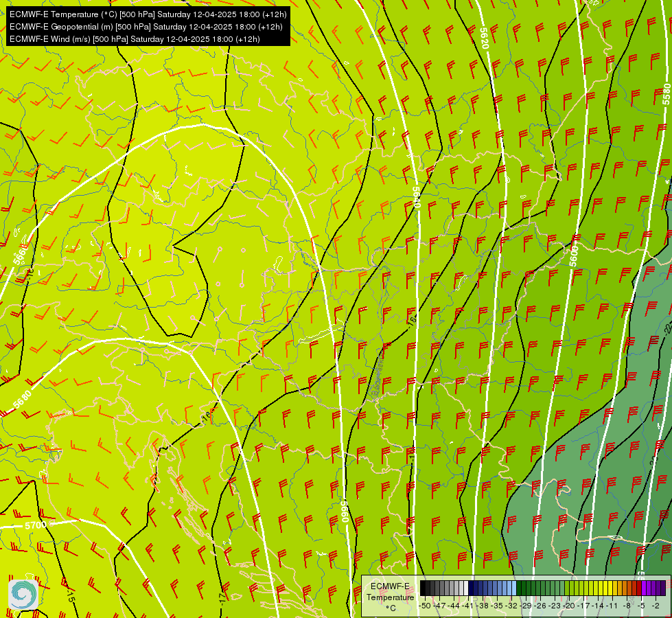Click the -50 legend tick label
This screenshot has width=672, height=618.
(425, 606)
